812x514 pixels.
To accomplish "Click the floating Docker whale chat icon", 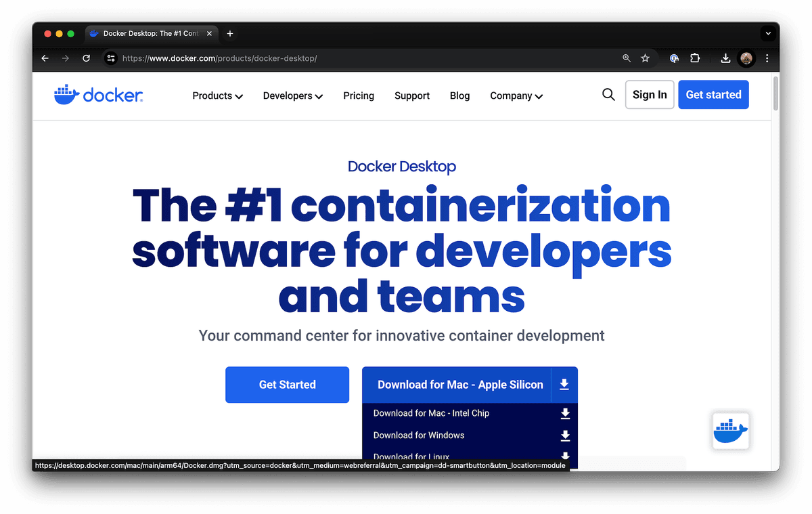I will [731, 431].
